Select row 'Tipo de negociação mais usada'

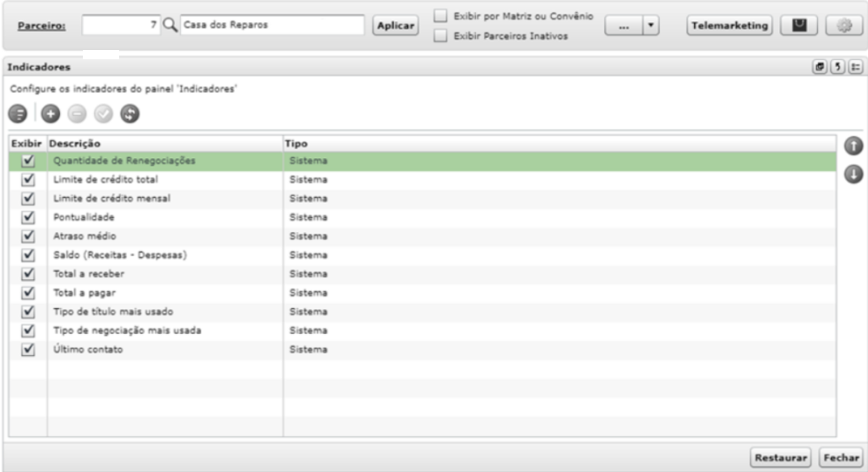[423, 330]
